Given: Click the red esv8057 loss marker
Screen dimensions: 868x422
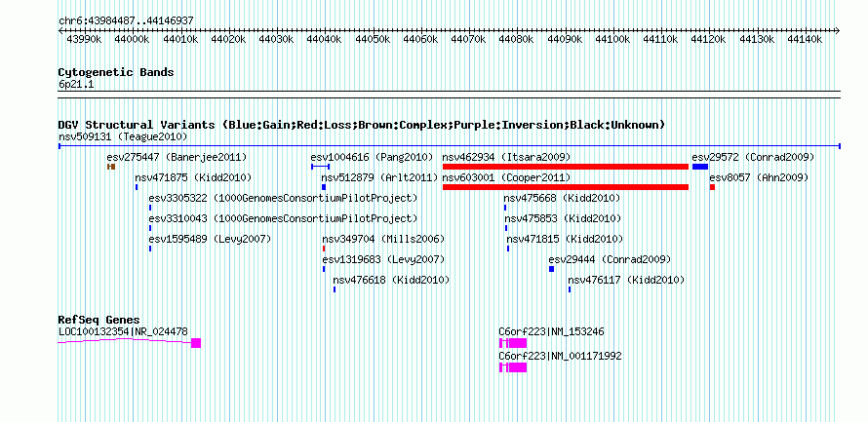Looking at the screenshot, I should point(713,187).
